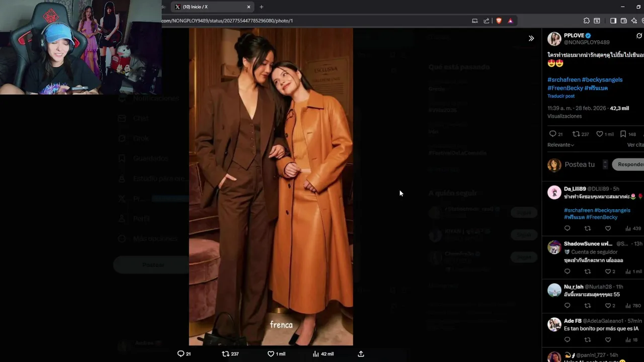Screen dimensions: 644x362
Task: Repost Ade FB comment
Action: (587, 340)
